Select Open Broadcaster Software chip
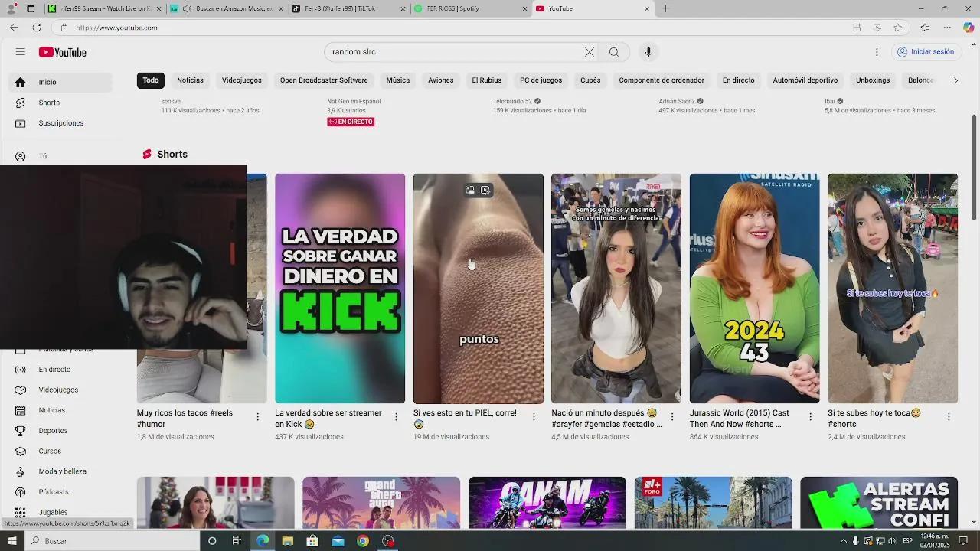 (324, 80)
